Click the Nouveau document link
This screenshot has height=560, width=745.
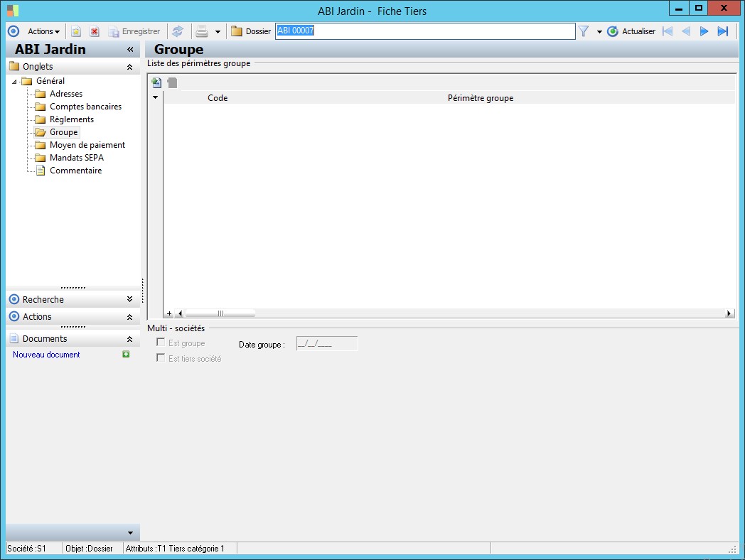[x=46, y=355]
